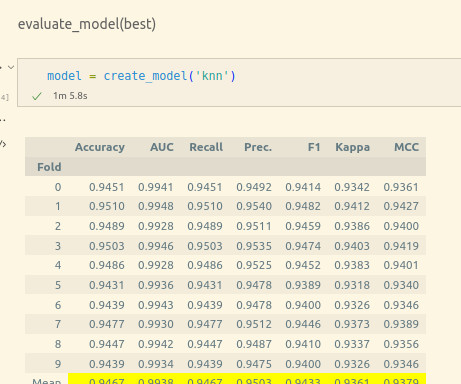The width and height of the screenshot is (461, 384).
Task: Click into the create_model('knn') code cell
Action: click(x=239, y=82)
